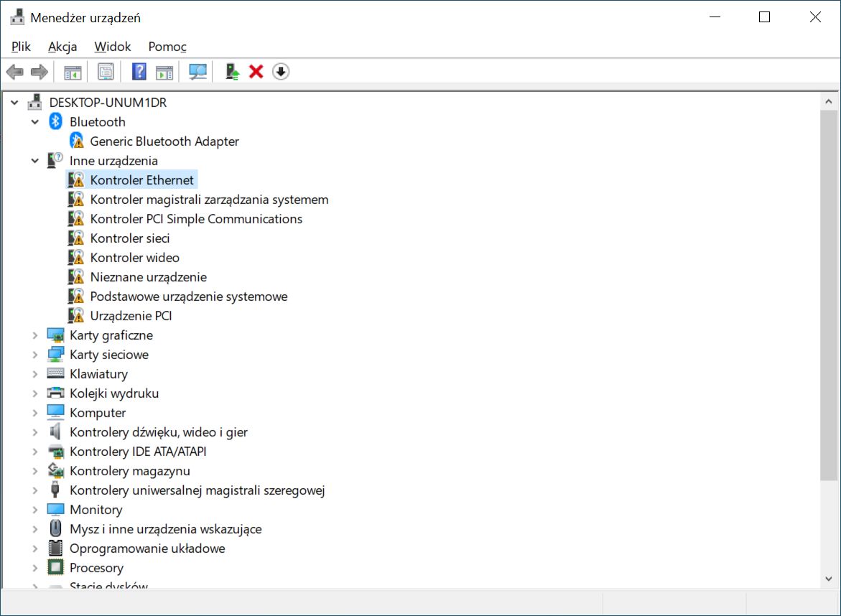
Task: Select Podstawowe urządzenie systemowe
Action: 189,296
